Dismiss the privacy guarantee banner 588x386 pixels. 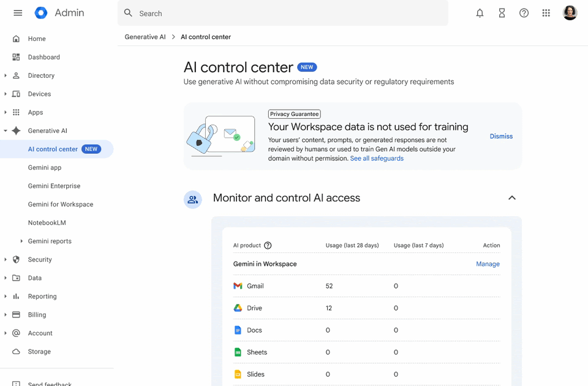pyautogui.click(x=501, y=136)
